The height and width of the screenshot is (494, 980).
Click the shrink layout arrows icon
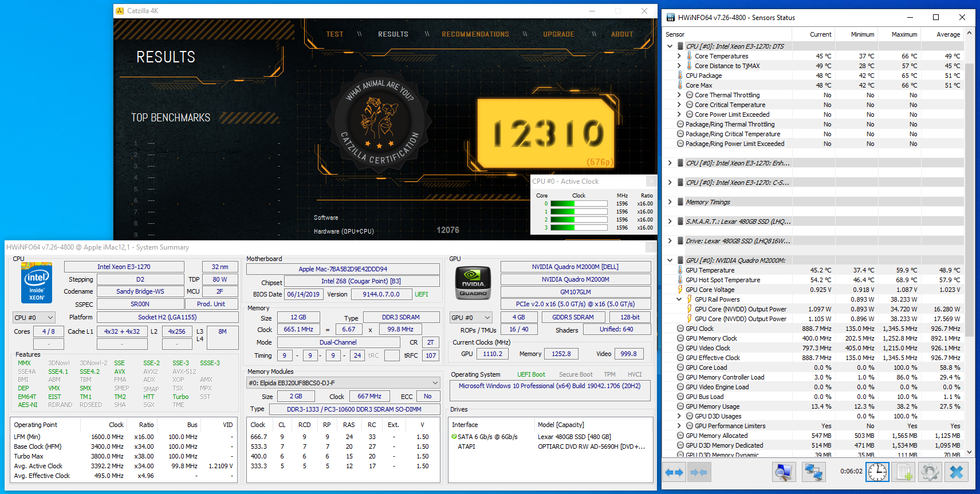[x=699, y=472]
